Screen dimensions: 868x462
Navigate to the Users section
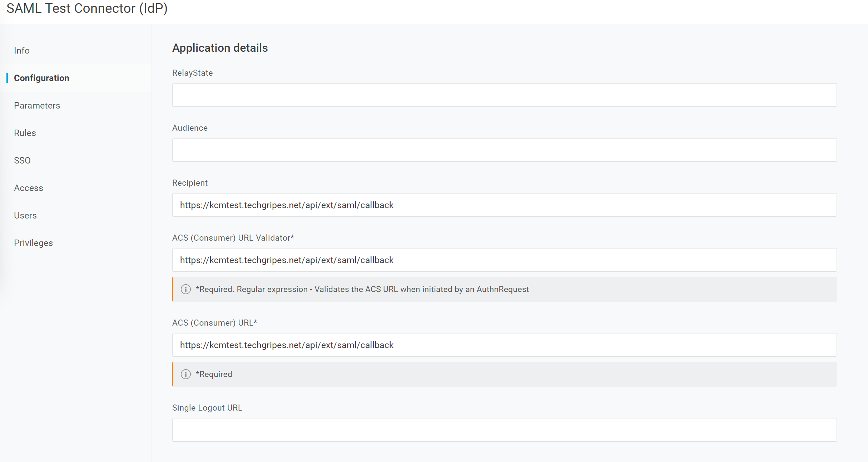pyautogui.click(x=25, y=215)
